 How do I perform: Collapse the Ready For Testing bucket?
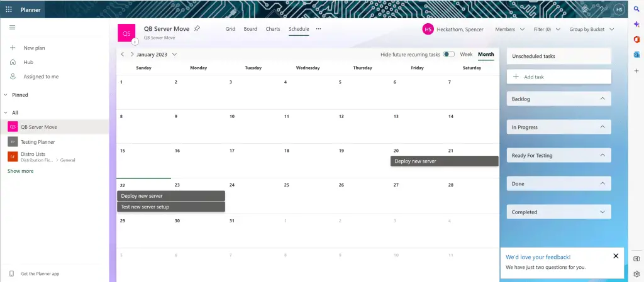point(602,155)
